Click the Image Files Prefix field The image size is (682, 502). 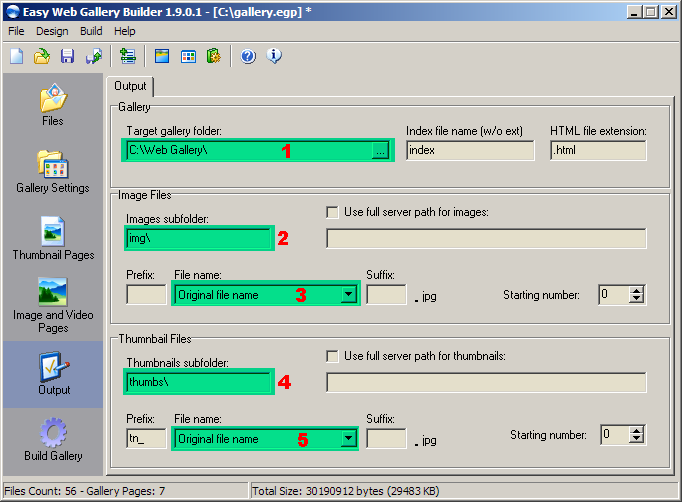[146, 295]
